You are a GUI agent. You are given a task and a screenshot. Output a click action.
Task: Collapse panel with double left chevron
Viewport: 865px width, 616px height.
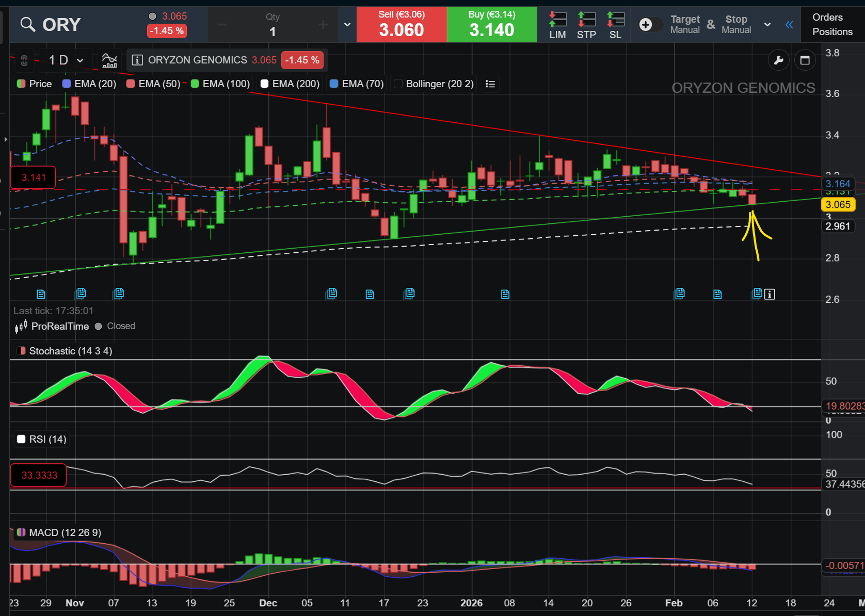(x=789, y=24)
